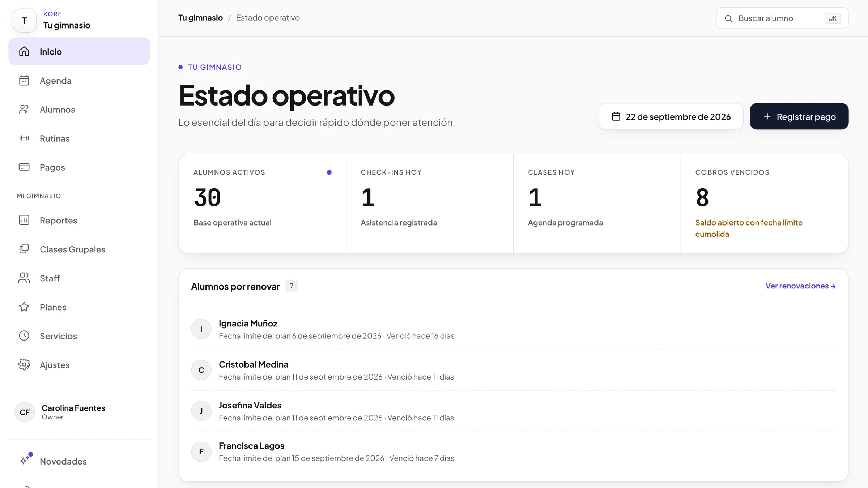The width and height of the screenshot is (868, 488).
Task: Click the Novedades sparkle icon
Action: (25, 460)
